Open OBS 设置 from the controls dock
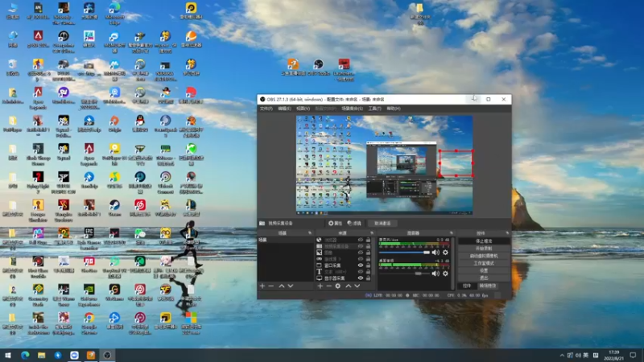 click(x=484, y=270)
